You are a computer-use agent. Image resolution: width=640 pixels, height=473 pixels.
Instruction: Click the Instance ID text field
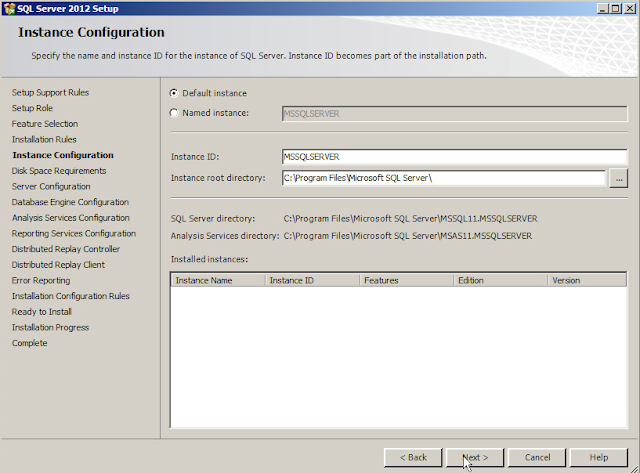(x=454, y=157)
